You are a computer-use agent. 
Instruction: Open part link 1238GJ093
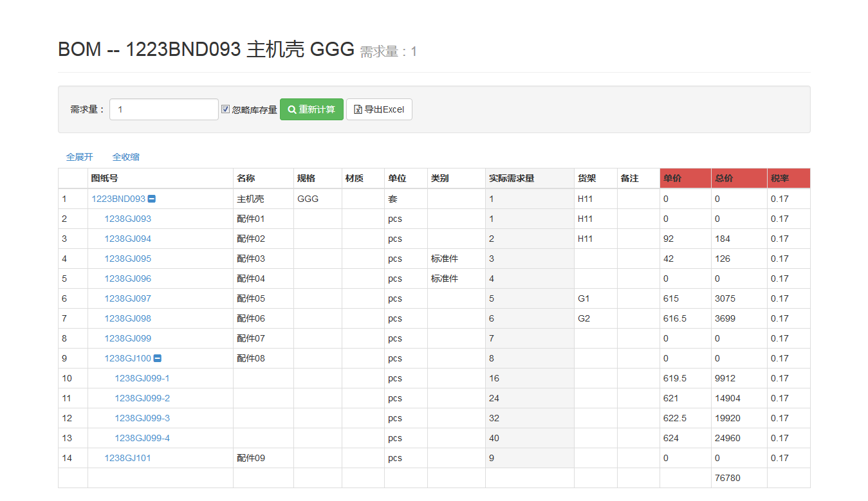(128, 219)
